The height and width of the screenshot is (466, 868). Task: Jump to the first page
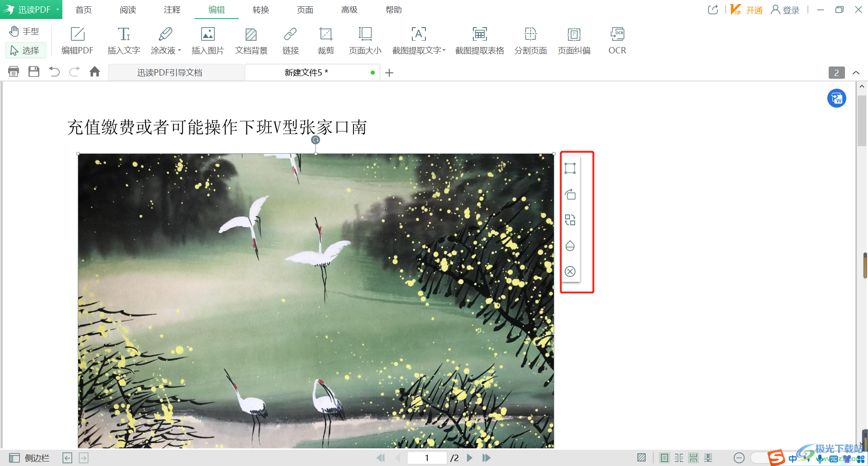pyautogui.click(x=381, y=458)
